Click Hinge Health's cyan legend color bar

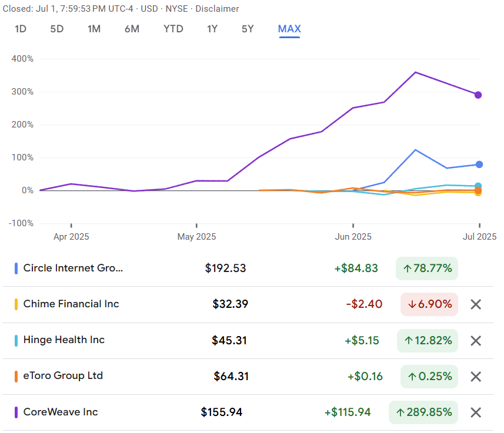pos(16,341)
